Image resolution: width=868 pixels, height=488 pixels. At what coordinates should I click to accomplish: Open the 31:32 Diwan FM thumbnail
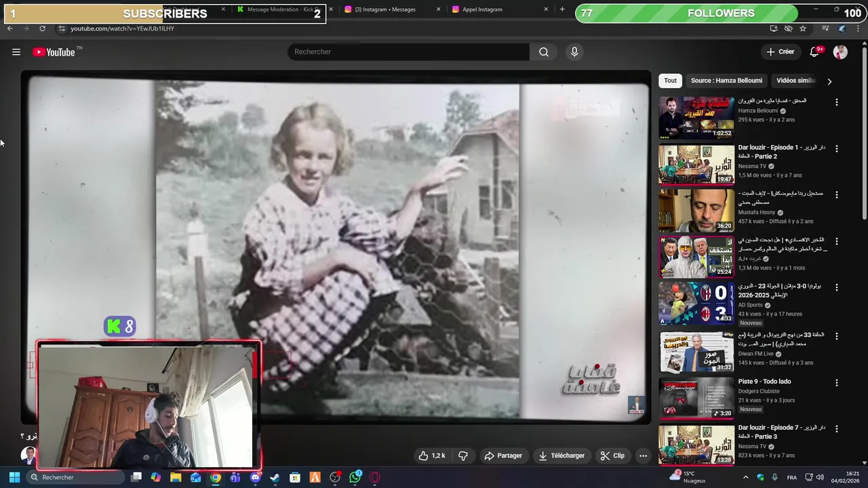[696, 352]
